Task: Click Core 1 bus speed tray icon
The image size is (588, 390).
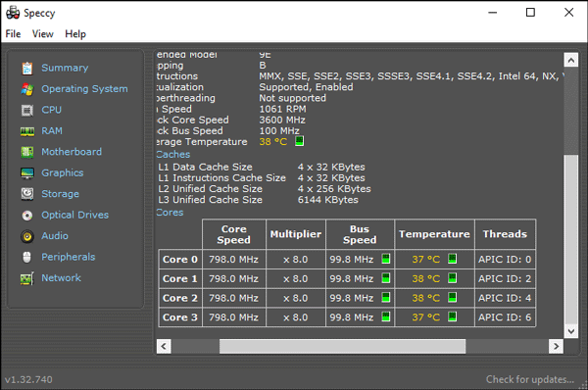Action: click(x=386, y=278)
